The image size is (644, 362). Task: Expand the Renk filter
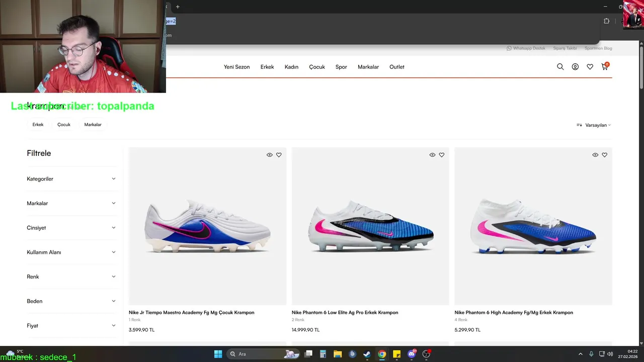[71, 277]
